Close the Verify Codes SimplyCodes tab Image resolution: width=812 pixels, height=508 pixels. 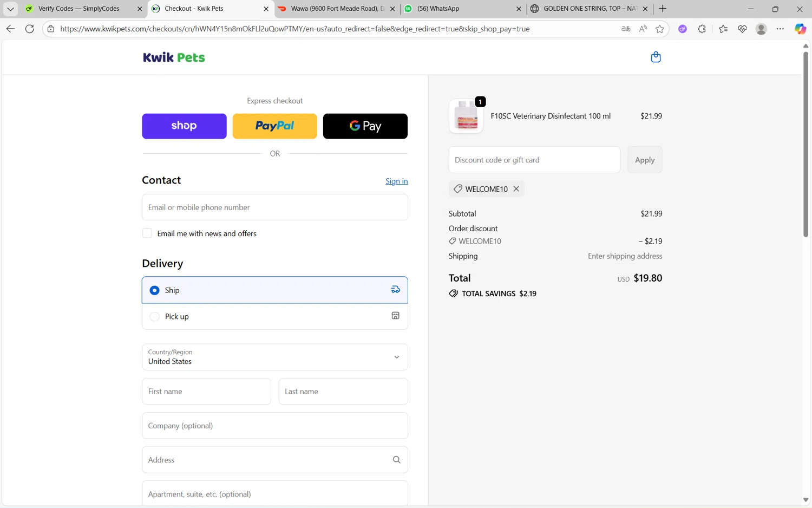[x=140, y=9]
